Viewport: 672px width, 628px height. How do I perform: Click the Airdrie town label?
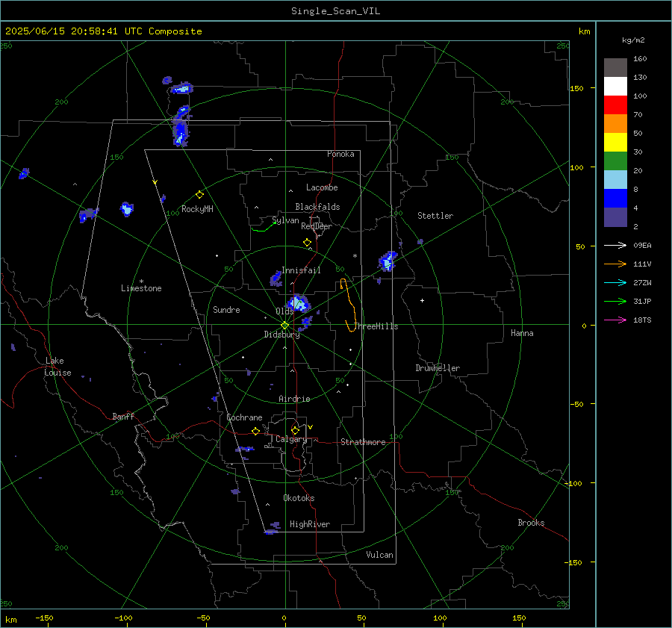tap(294, 399)
